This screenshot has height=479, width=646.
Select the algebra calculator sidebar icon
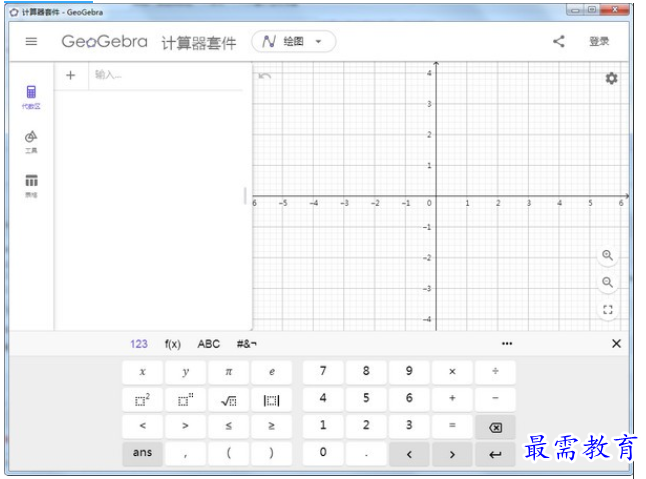[x=31, y=97]
